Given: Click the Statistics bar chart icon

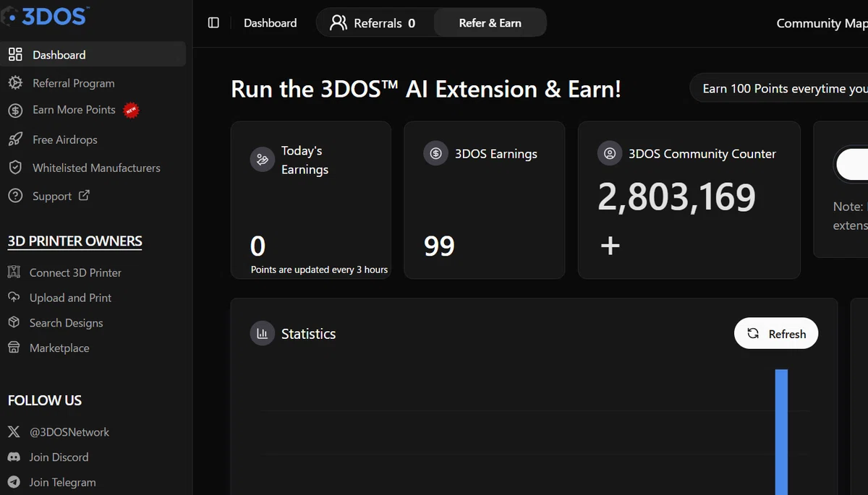Looking at the screenshot, I should point(262,333).
